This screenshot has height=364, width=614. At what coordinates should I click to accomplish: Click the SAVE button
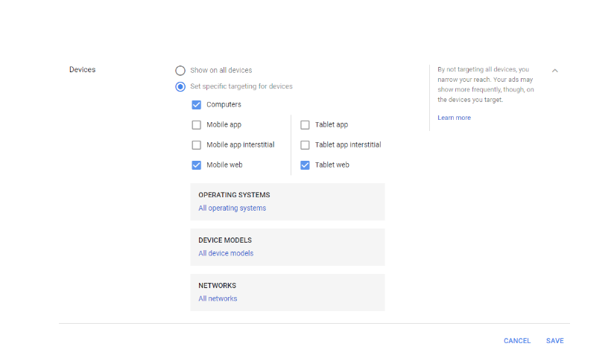pos(555,341)
